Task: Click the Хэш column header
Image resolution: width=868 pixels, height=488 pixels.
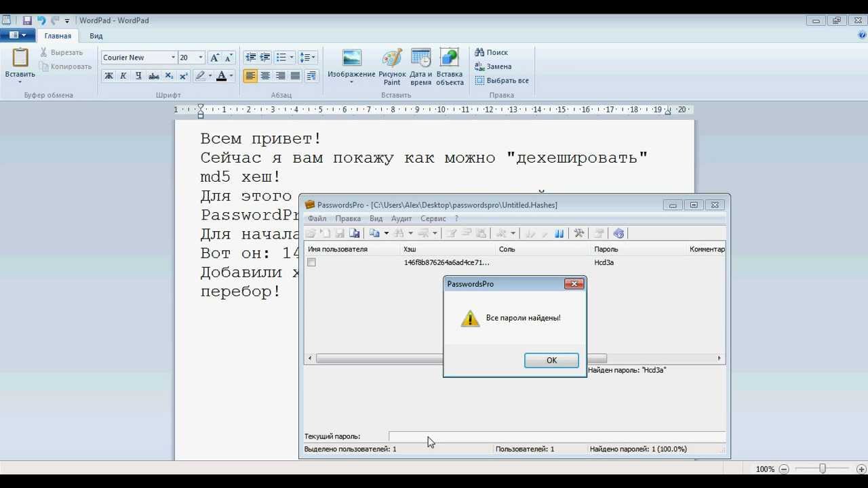Action: [448, 249]
